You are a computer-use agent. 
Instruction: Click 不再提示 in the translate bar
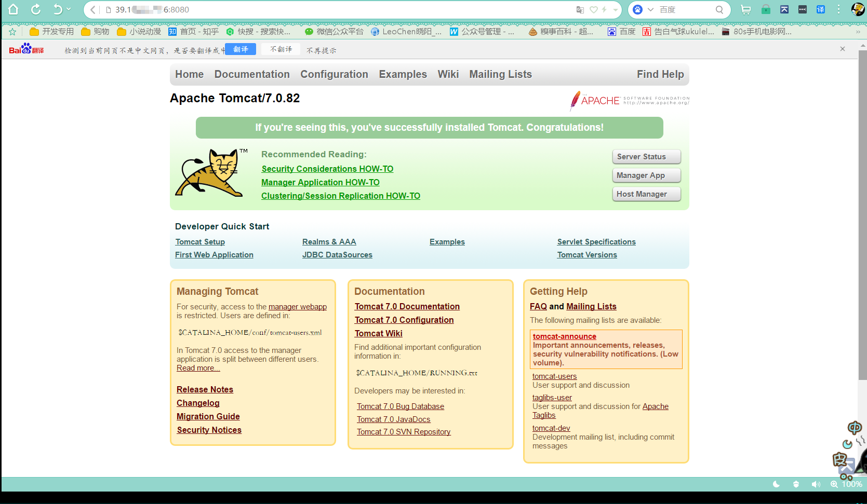[x=321, y=50]
